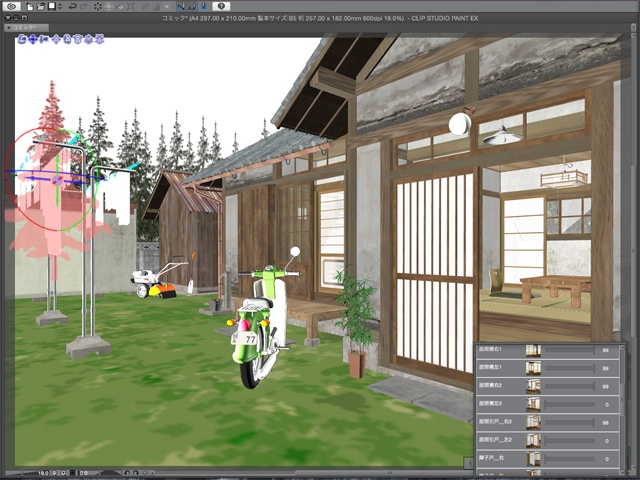Select the sixth blue 3D manipulator icon
640x480 pixels.
click(x=77, y=39)
